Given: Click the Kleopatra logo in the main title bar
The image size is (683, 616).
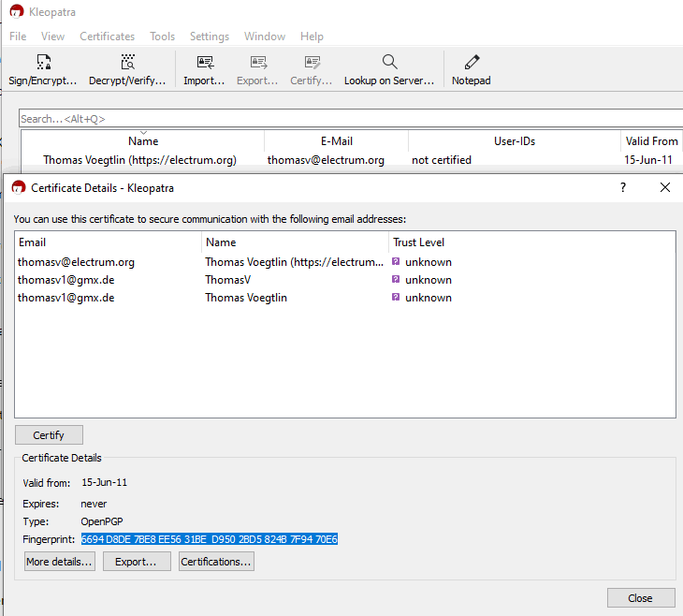Looking at the screenshot, I should pos(16,12).
